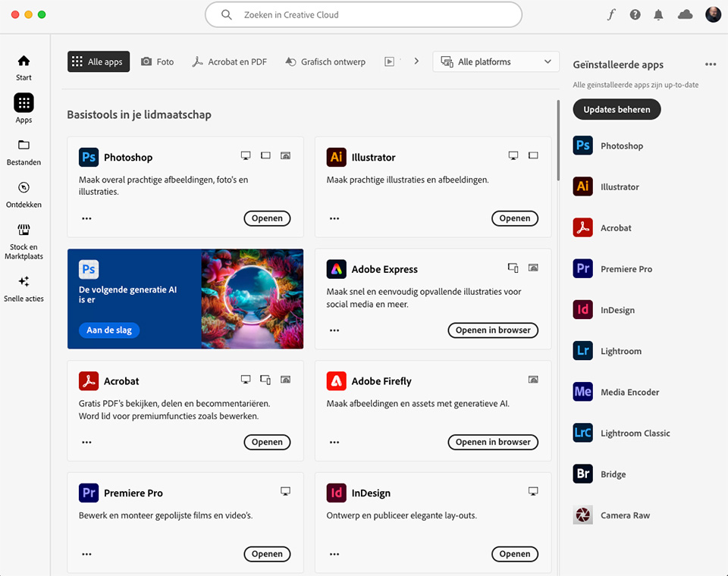Click Openen on InDesign card
Viewport: 728px width, 576px height.
(515, 554)
